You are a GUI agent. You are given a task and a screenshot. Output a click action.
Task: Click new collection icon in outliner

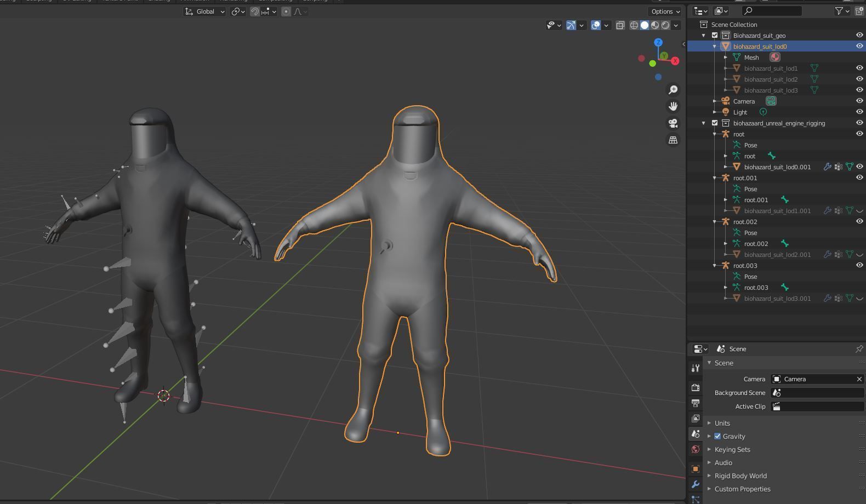pos(859,11)
